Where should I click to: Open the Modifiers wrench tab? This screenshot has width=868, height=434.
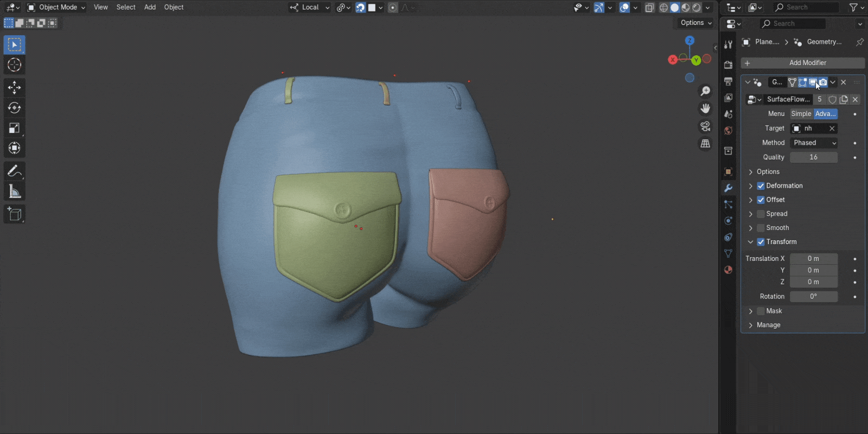728,188
